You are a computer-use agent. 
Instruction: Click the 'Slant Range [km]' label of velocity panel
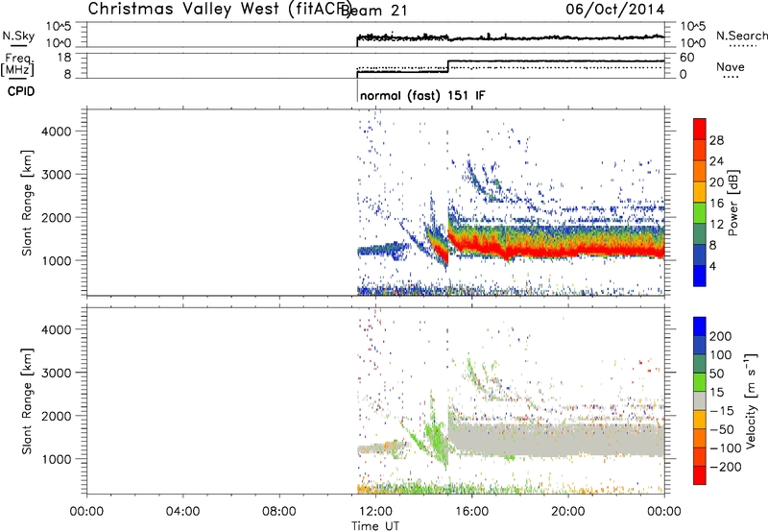[x=27, y=401]
